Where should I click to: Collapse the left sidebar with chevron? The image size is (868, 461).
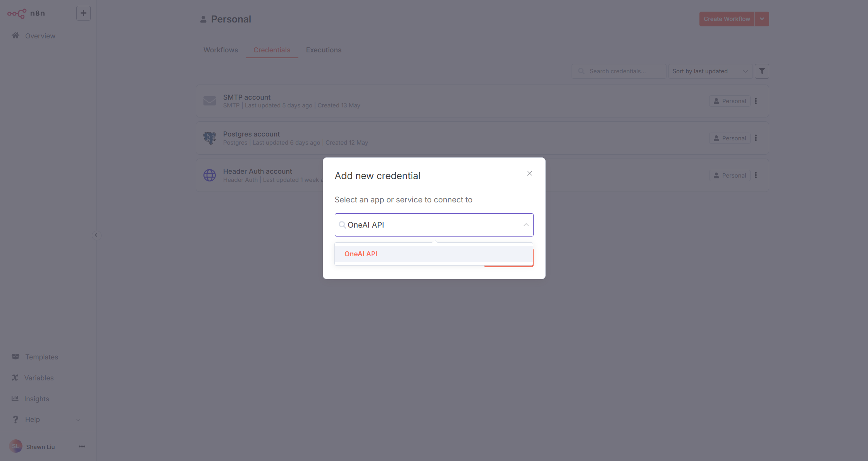(x=96, y=235)
